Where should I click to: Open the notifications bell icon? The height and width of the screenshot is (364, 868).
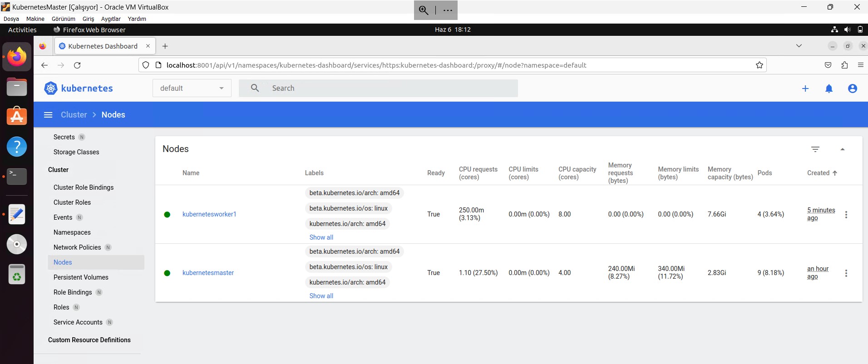829,89
